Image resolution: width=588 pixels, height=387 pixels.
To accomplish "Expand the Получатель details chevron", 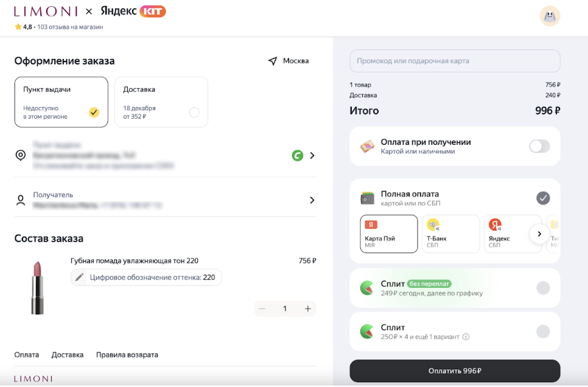I will (312, 200).
